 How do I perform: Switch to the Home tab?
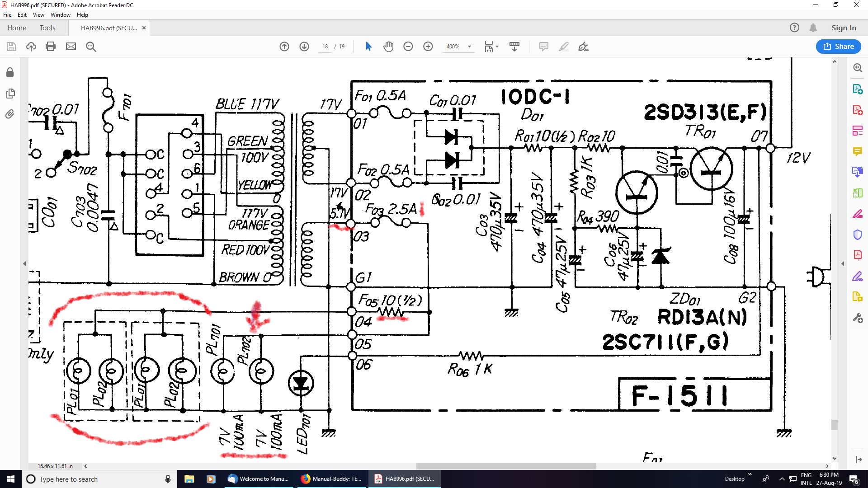17,28
